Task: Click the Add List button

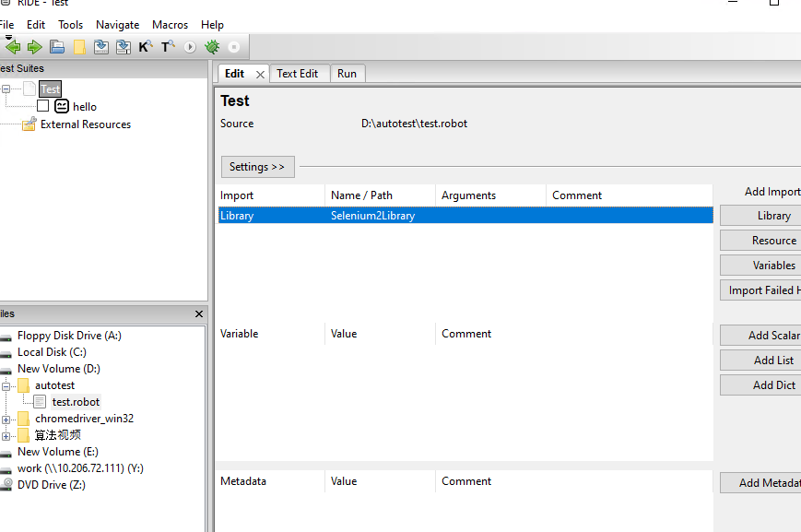Action: pos(760,361)
